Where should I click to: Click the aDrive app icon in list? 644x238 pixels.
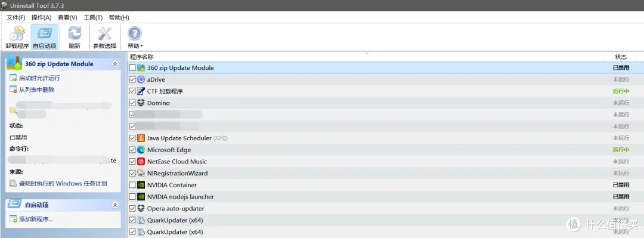[141, 79]
